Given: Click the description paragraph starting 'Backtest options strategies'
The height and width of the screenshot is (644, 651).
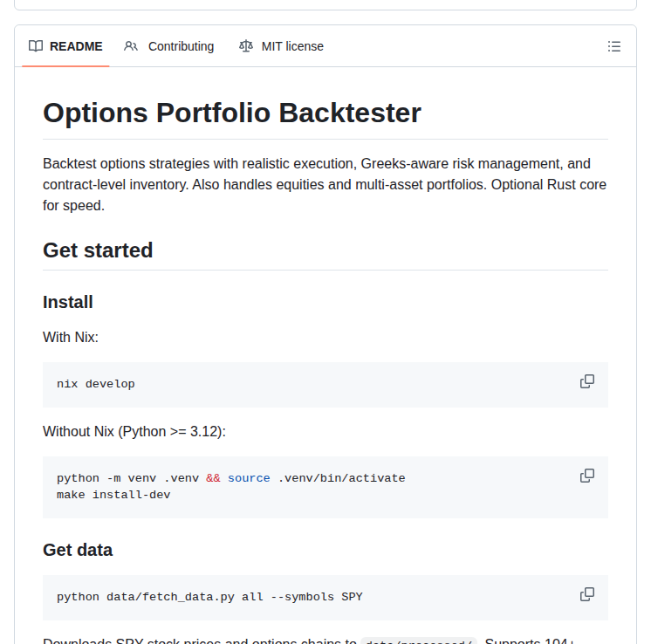Looking at the screenshot, I should click(x=325, y=184).
